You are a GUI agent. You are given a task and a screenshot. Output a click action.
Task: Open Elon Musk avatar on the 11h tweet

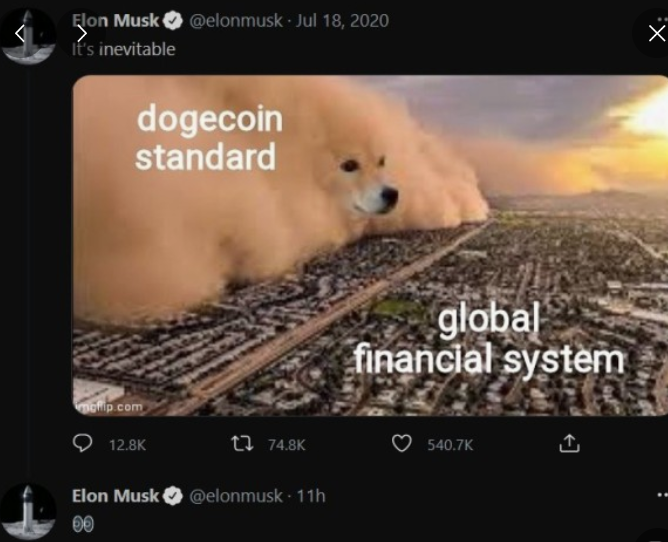[x=28, y=512]
